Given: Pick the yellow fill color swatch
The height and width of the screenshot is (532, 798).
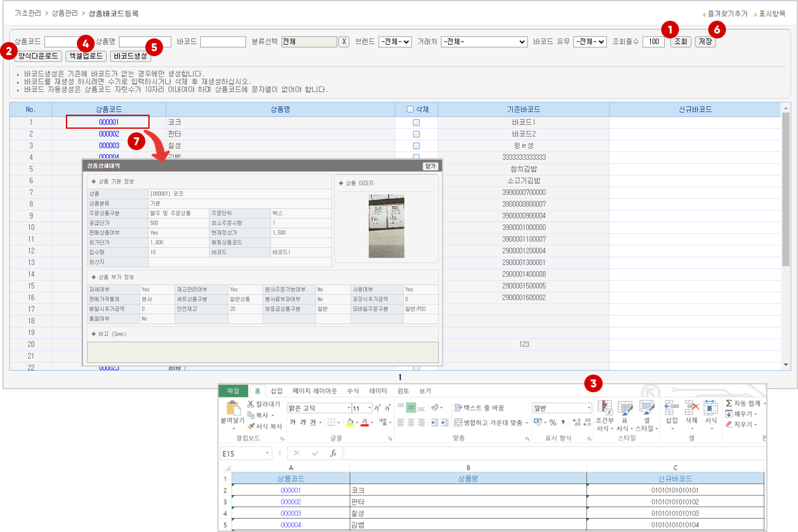Looking at the screenshot, I should pos(350,422).
